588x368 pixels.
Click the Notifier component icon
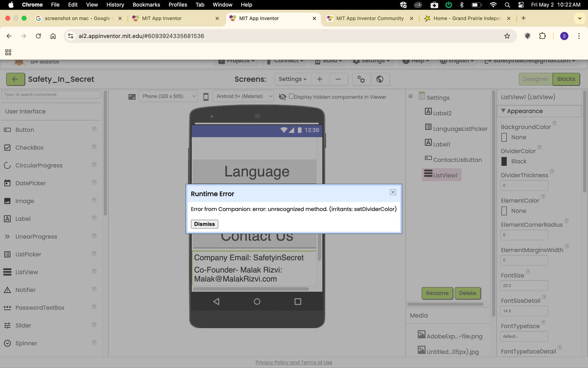(7, 290)
